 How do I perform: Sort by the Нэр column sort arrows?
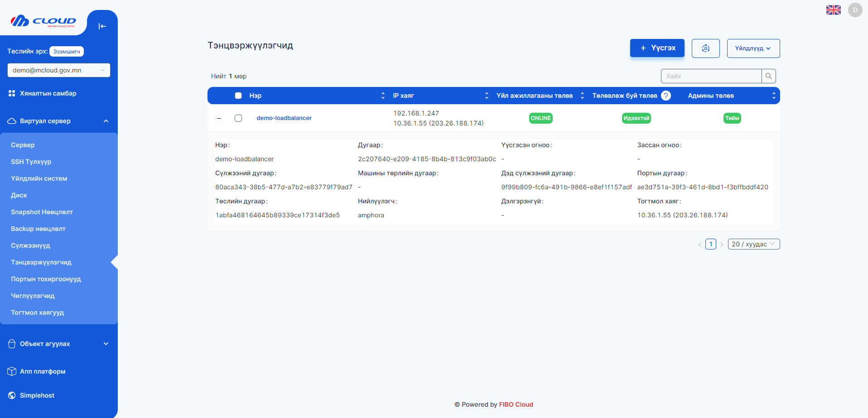pyautogui.click(x=383, y=96)
